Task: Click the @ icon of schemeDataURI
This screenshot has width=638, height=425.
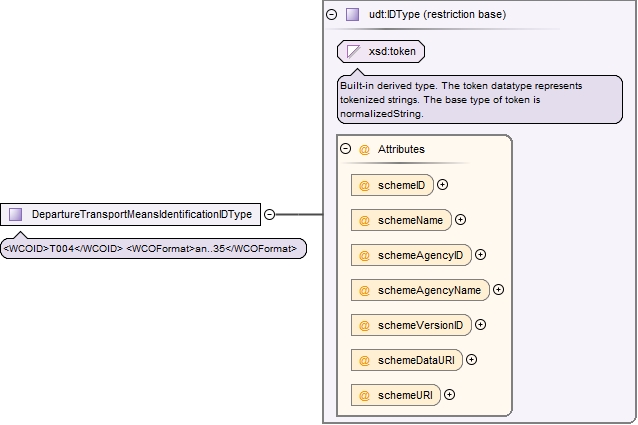Action: [x=364, y=360]
